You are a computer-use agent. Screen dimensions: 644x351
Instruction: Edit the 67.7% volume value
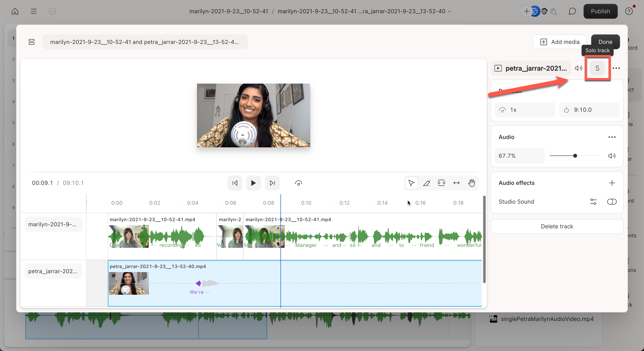coord(520,156)
